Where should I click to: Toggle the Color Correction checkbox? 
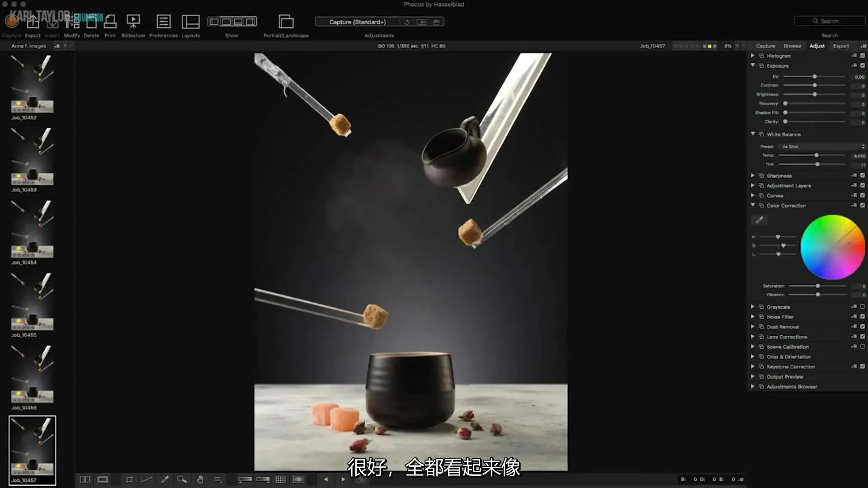863,205
